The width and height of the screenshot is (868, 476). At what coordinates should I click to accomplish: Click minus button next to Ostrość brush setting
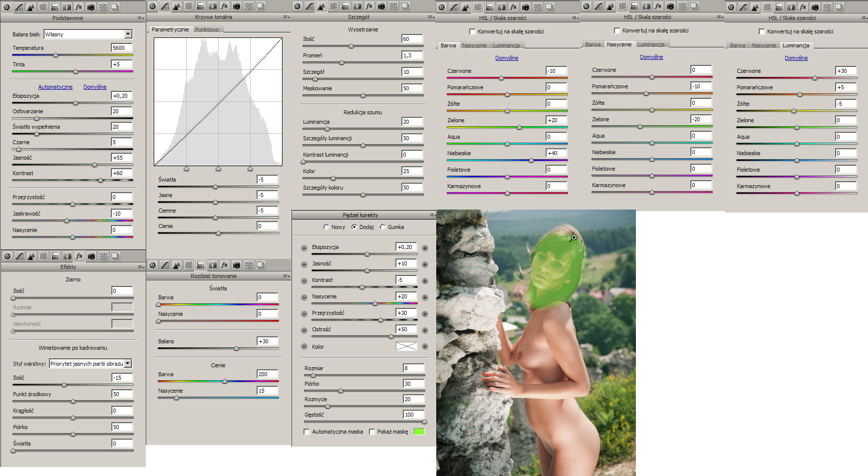point(304,330)
